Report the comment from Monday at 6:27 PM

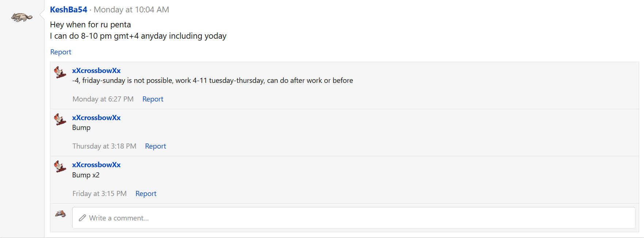tap(153, 99)
